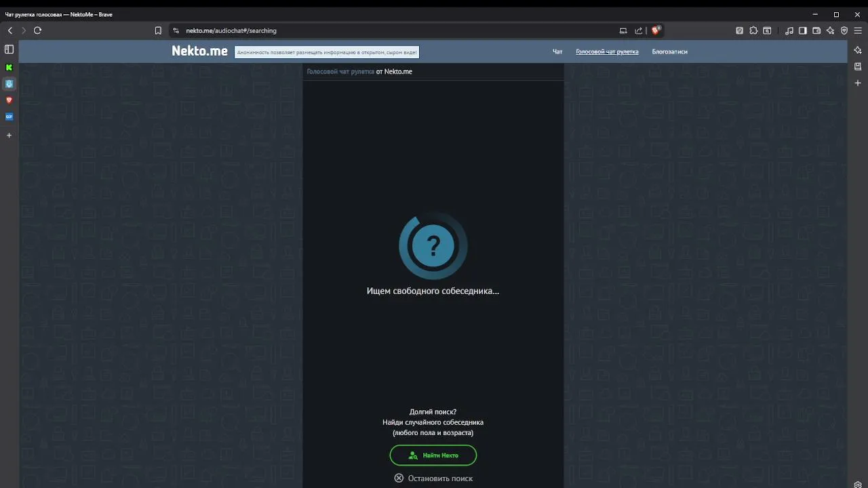Stop search via Остановить поиск
Screen dimensions: 868x488
click(x=433, y=479)
